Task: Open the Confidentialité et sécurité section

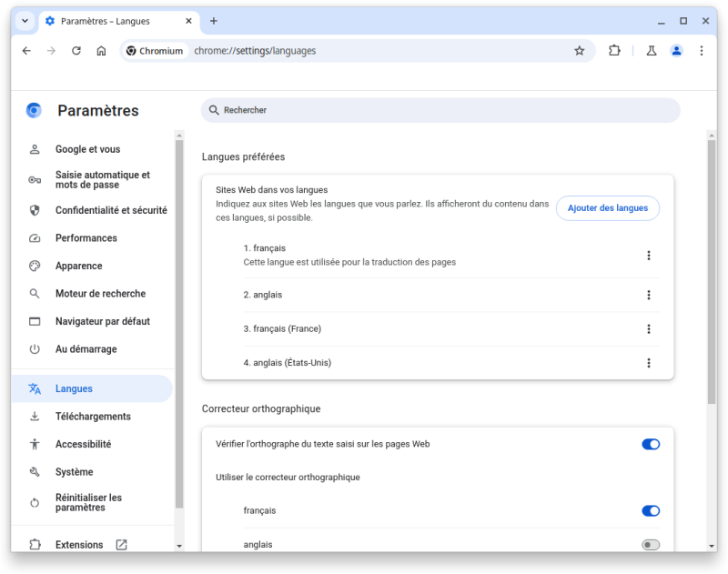Action: point(110,210)
